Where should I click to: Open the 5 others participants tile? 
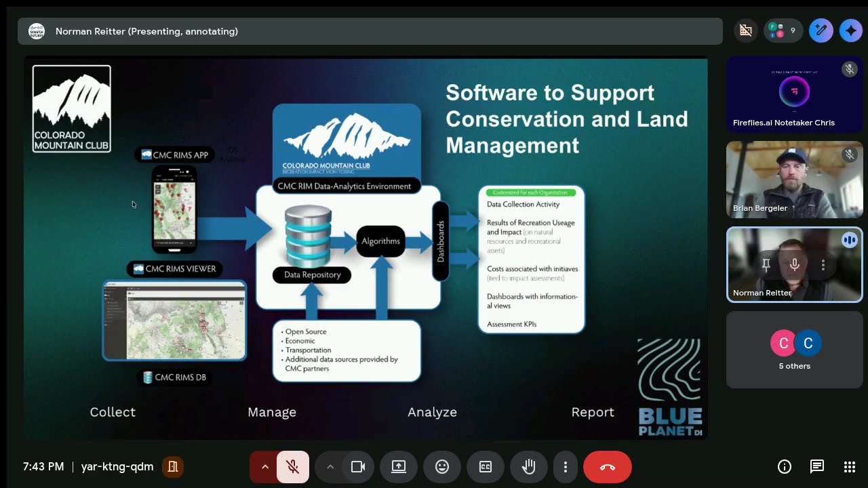coord(794,350)
